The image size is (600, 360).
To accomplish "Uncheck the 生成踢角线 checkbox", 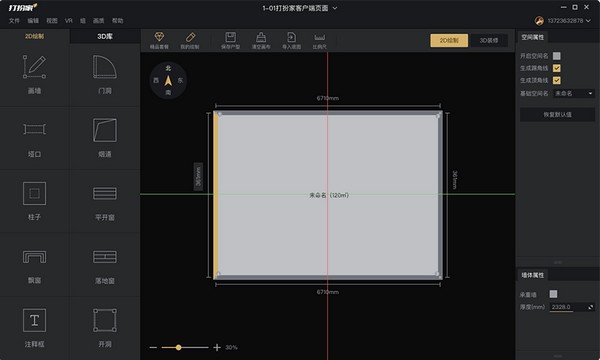I will (557, 68).
